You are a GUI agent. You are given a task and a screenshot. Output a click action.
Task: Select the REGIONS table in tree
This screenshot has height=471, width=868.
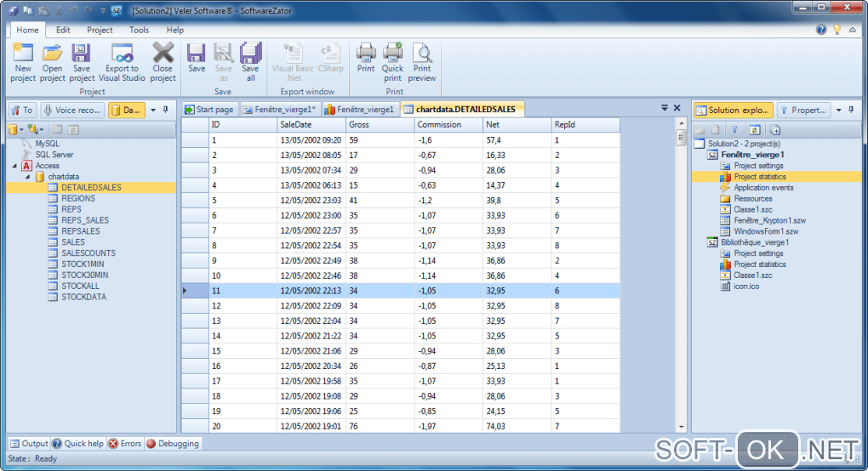(x=78, y=198)
